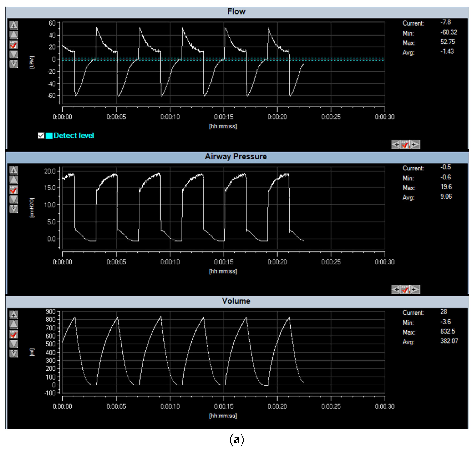
Task: Toggle Flow time-axis AUTO scale checkmark
Action: tap(405, 144)
